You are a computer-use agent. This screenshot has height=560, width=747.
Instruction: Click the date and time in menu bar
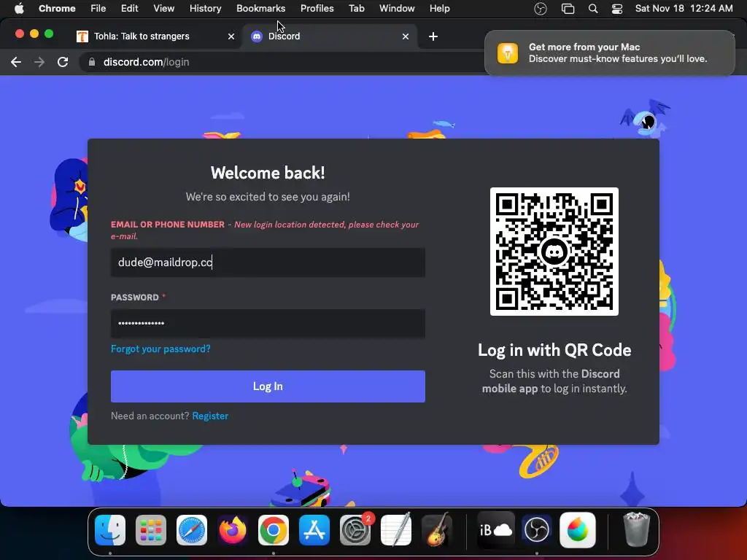[684, 9]
